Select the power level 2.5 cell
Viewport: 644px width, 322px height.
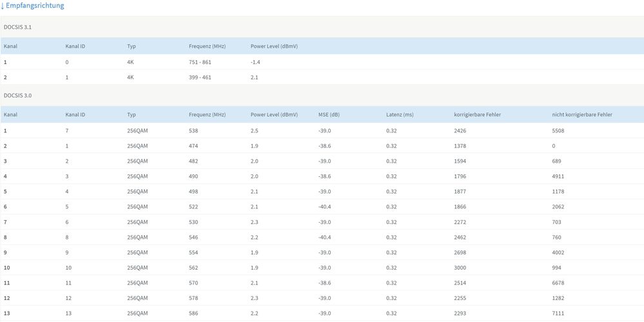coord(254,131)
